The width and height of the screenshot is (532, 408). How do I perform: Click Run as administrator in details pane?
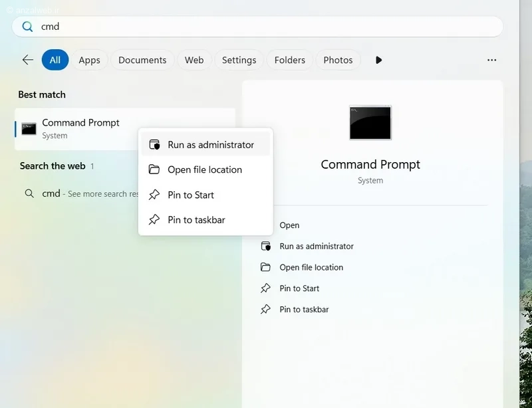317,247
